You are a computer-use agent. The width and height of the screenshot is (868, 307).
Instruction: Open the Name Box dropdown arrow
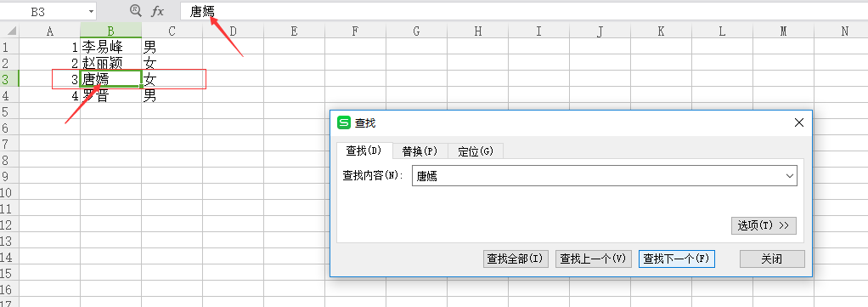tap(91, 12)
